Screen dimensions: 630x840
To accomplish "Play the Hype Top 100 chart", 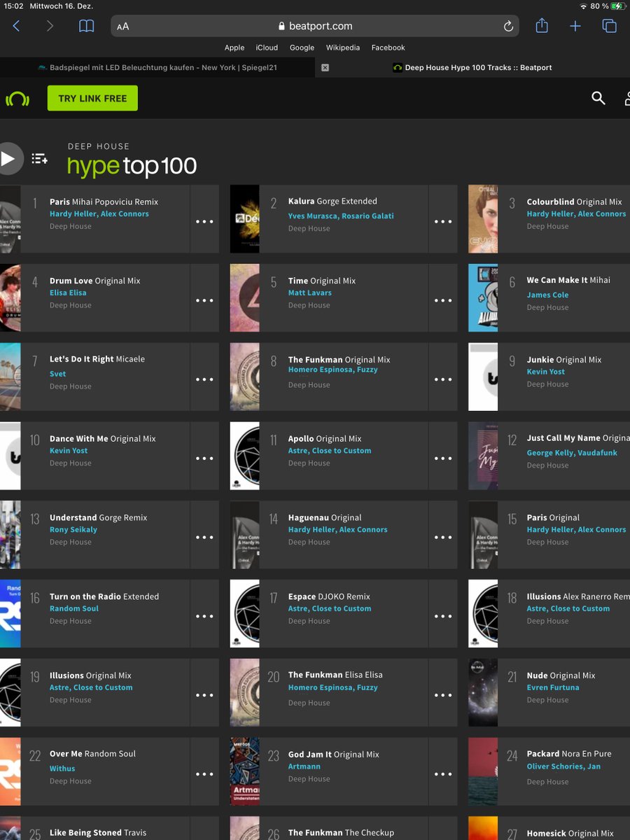I will (x=8, y=158).
